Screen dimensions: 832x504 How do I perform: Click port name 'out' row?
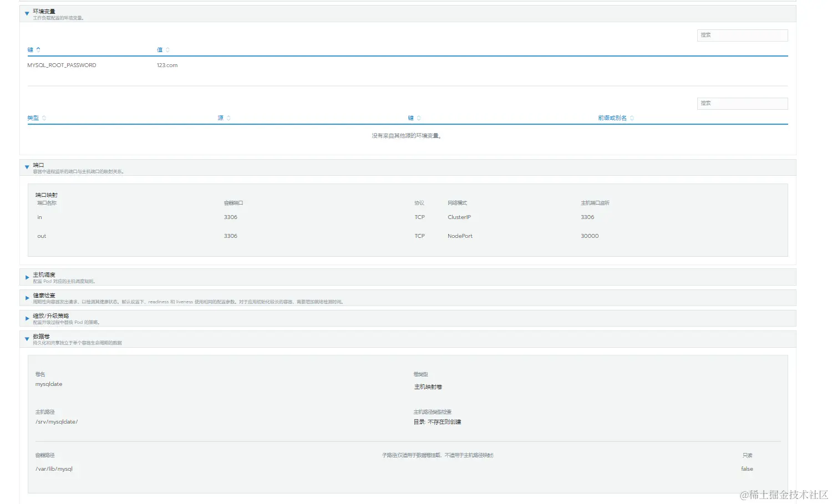coord(42,236)
